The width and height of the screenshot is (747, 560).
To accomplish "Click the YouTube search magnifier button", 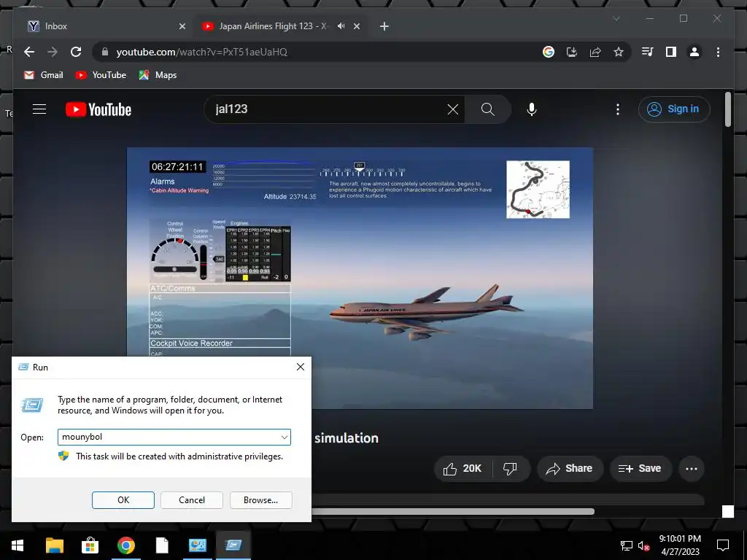I will pyautogui.click(x=488, y=109).
